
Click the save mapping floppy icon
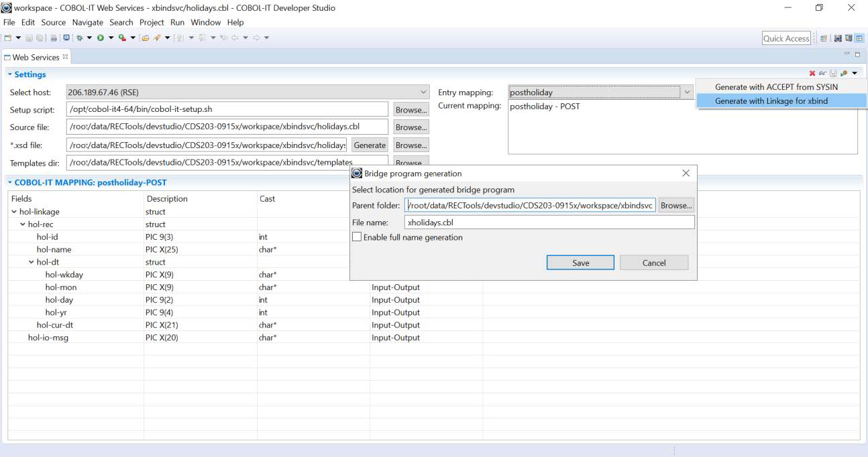833,72
